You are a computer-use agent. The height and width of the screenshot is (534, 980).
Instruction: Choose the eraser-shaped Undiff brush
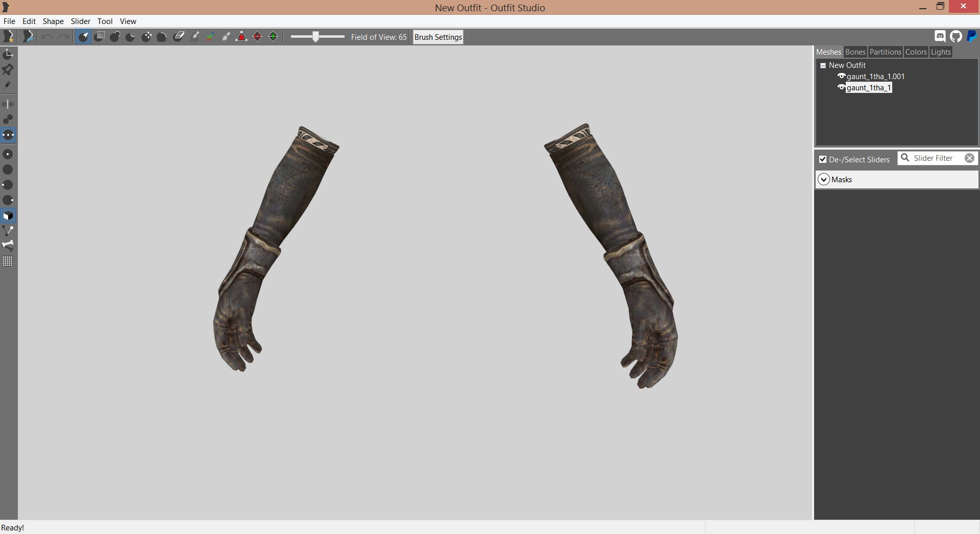click(179, 37)
